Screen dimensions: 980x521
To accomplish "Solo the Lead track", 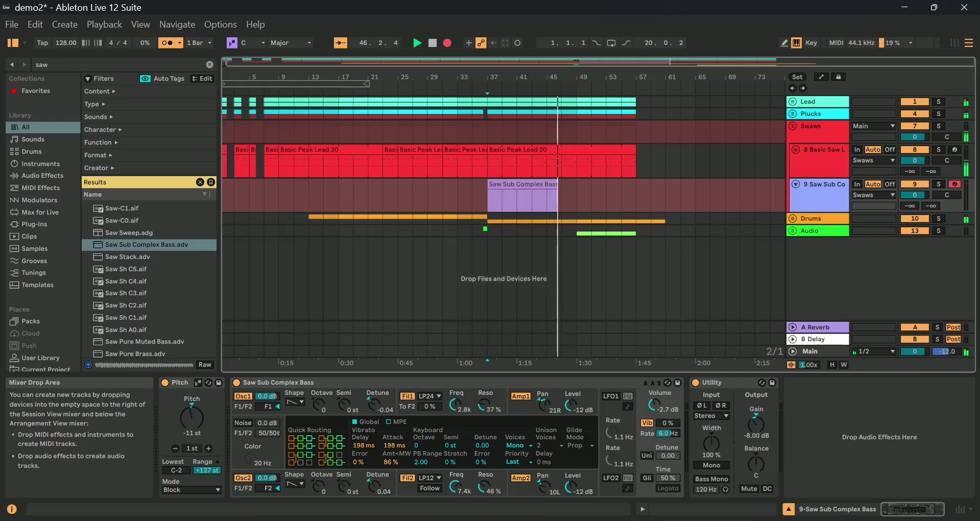I will tap(938, 102).
